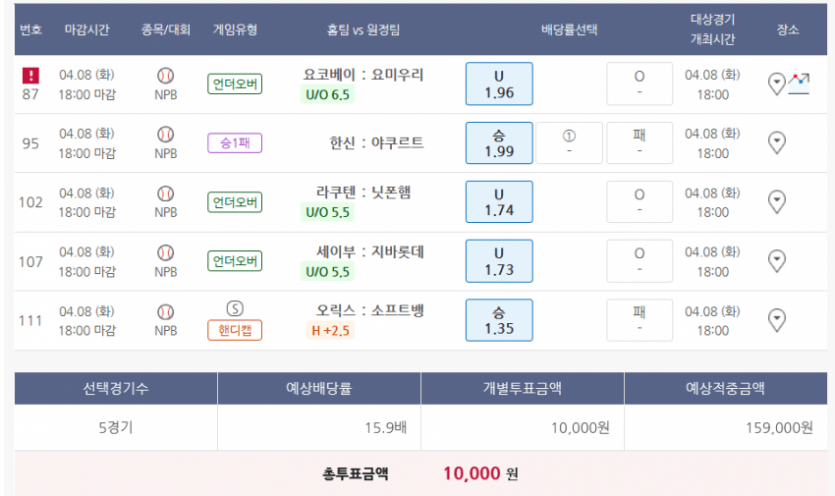Select the draw ① option for match 95

point(569,143)
